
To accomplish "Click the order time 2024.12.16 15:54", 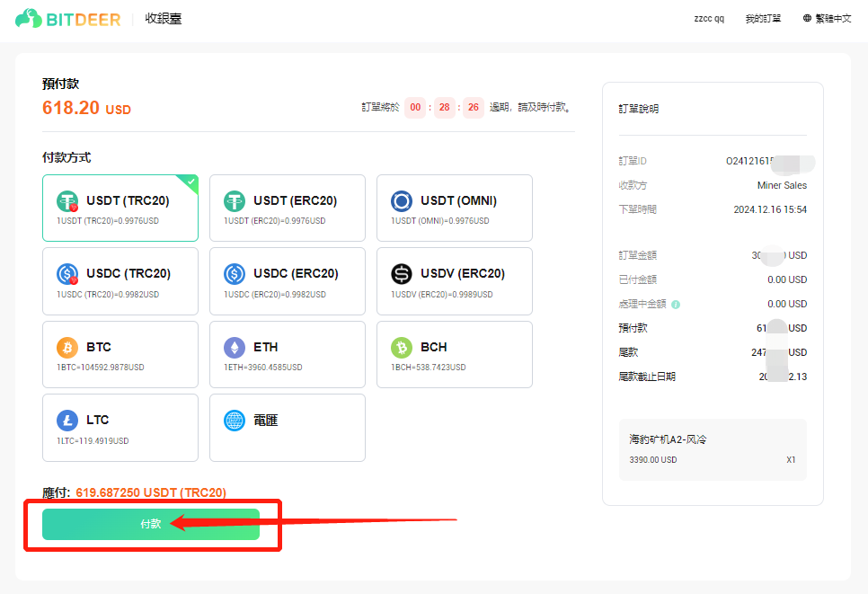I will click(x=770, y=209).
